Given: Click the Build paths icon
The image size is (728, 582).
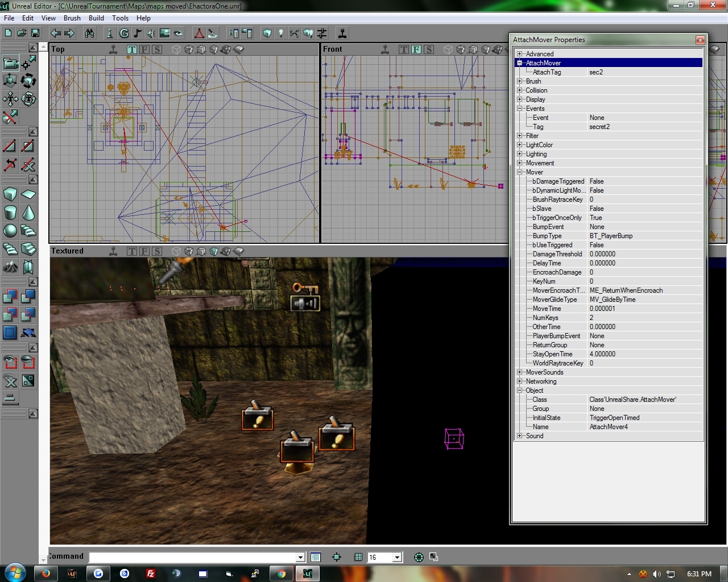Looking at the screenshot, I should [x=295, y=33].
